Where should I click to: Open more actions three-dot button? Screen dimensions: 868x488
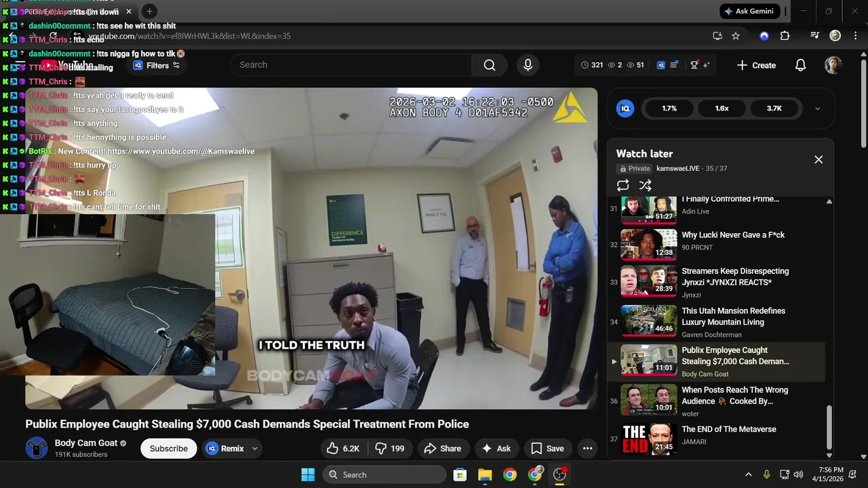(x=588, y=448)
